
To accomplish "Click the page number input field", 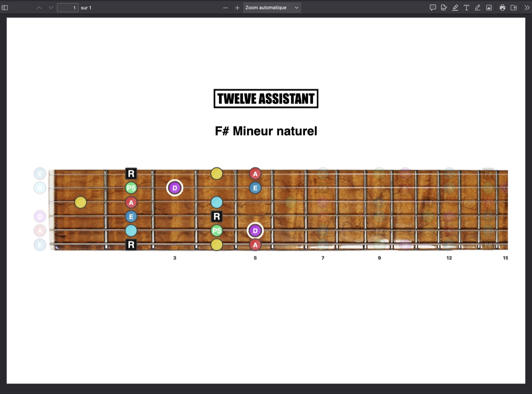I will click(x=67, y=8).
